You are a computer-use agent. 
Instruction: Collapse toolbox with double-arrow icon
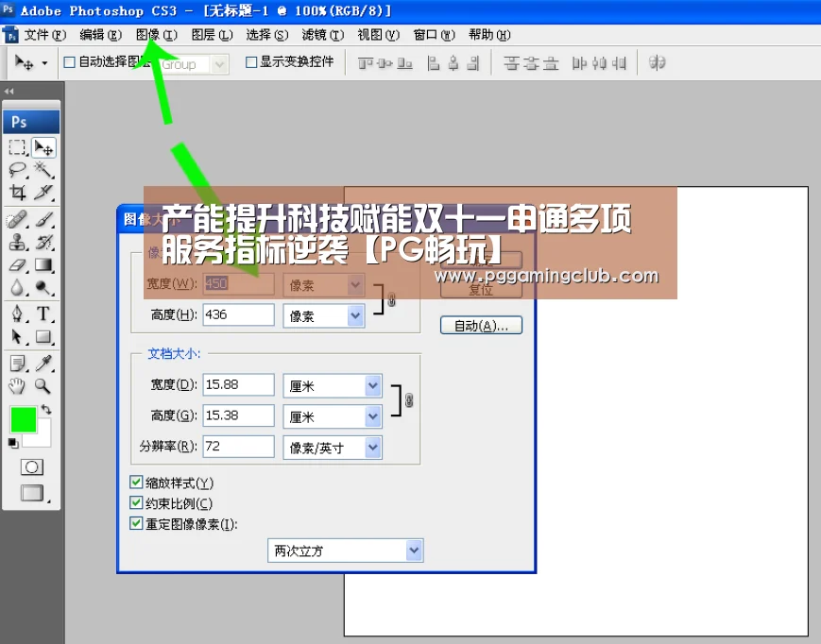pyautogui.click(x=9, y=91)
